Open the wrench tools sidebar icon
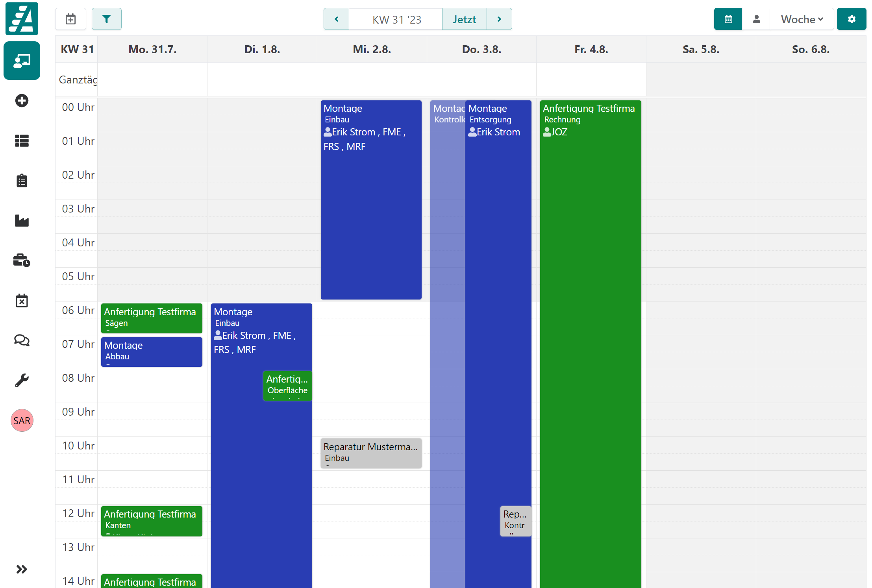This screenshot has height=588, width=872. 22,380
